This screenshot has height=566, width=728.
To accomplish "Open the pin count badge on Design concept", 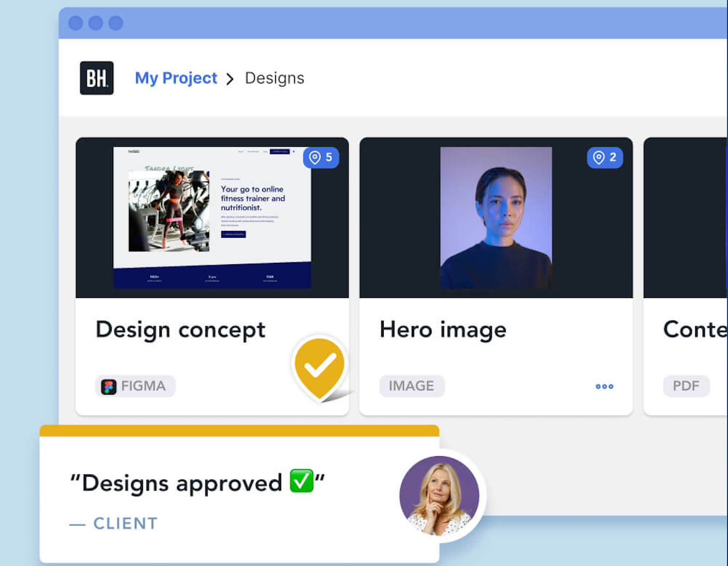I will tap(321, 157).
